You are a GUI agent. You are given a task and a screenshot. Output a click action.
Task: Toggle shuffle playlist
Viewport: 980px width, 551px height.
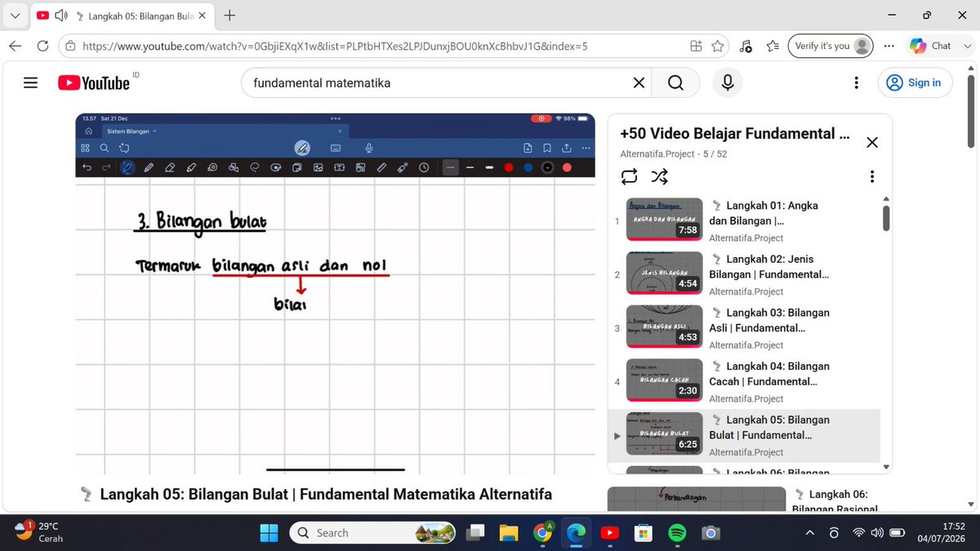pyautogui.click(x=659, y=176)
